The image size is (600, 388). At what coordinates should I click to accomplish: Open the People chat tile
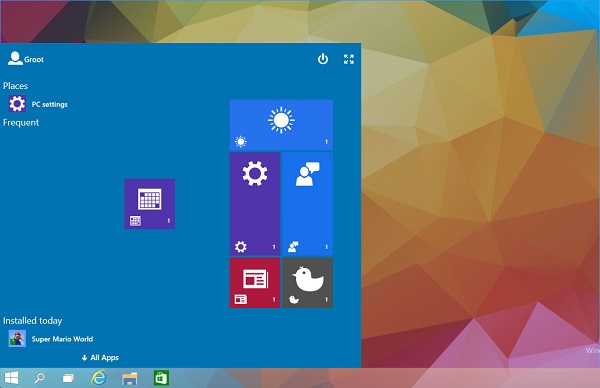tap(307, 204)
